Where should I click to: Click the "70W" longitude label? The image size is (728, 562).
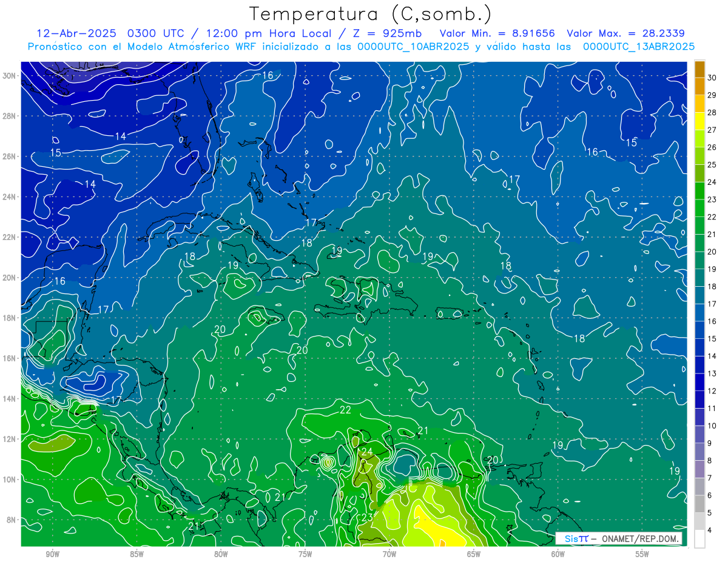click(389, 554)
